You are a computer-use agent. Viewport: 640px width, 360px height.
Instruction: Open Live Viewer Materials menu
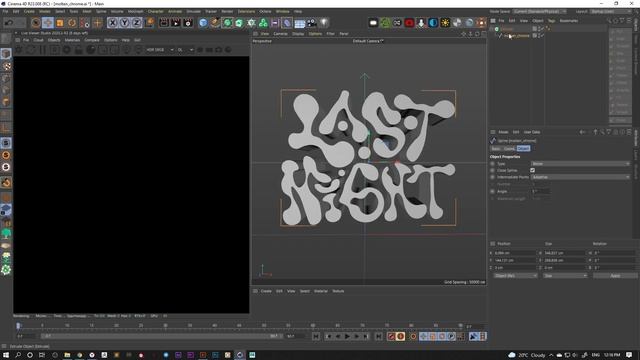pyautogui.click(x=72, y=40)
